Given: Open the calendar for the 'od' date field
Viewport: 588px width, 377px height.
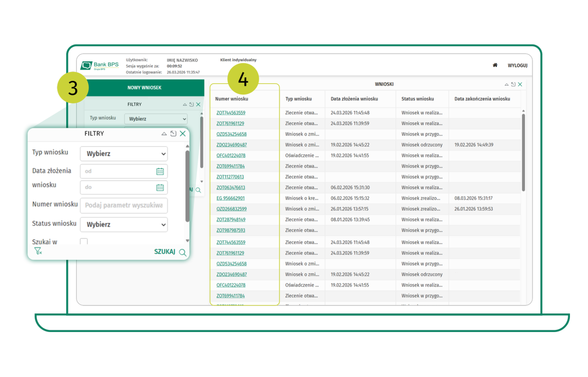Looking at the screenshot, I should (160, 171).
